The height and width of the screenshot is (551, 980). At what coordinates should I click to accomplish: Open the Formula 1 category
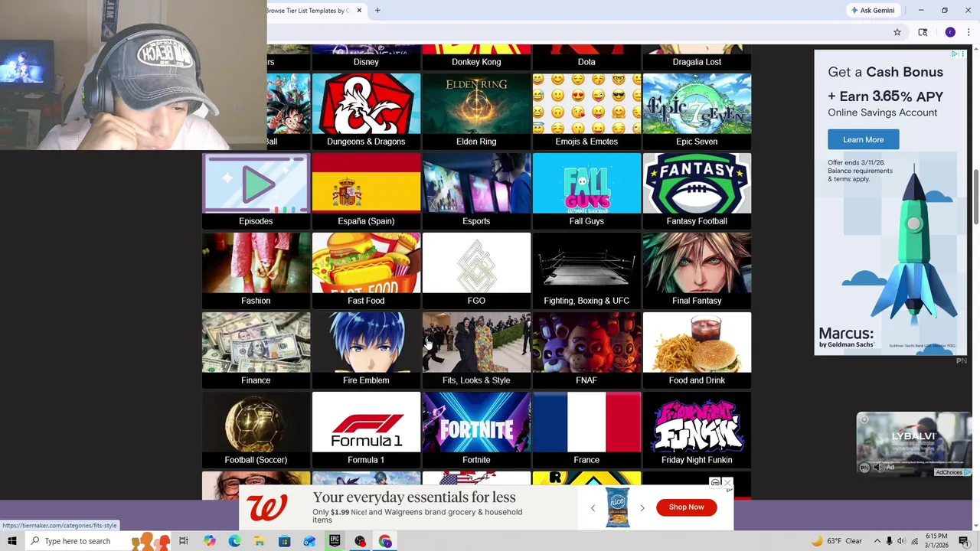(x=366, y=429)
